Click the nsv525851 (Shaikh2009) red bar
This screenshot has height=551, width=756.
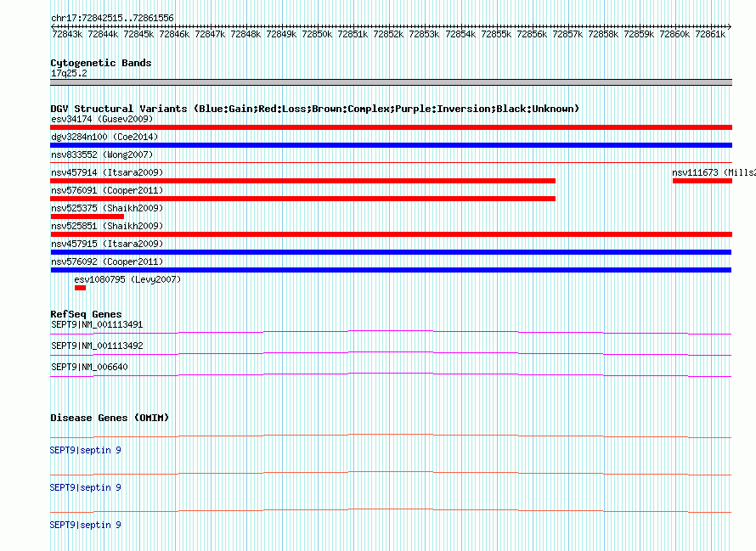coord(391,234)
